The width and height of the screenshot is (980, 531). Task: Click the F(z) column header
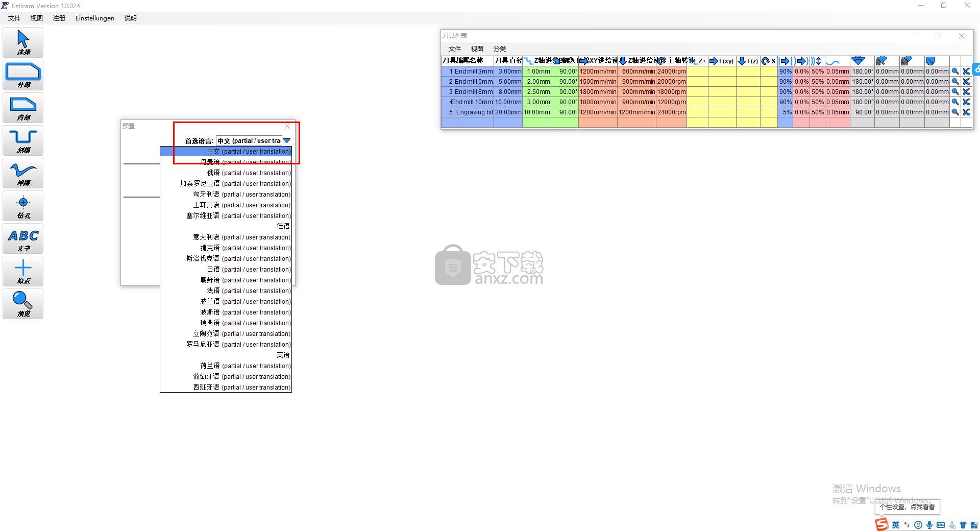pyautogui.click(x=748, y=61)
